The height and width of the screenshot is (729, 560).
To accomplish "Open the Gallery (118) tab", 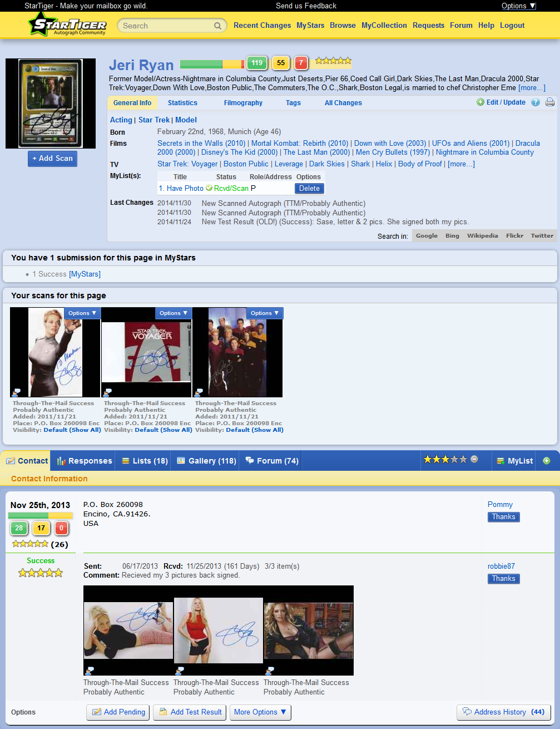I will (206, 461).
